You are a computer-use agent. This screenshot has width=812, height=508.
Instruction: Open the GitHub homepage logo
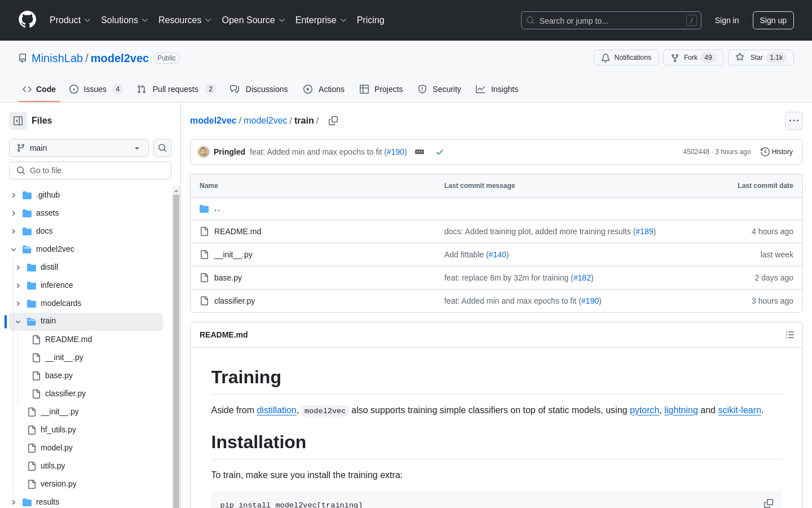[x=28, y=20]
